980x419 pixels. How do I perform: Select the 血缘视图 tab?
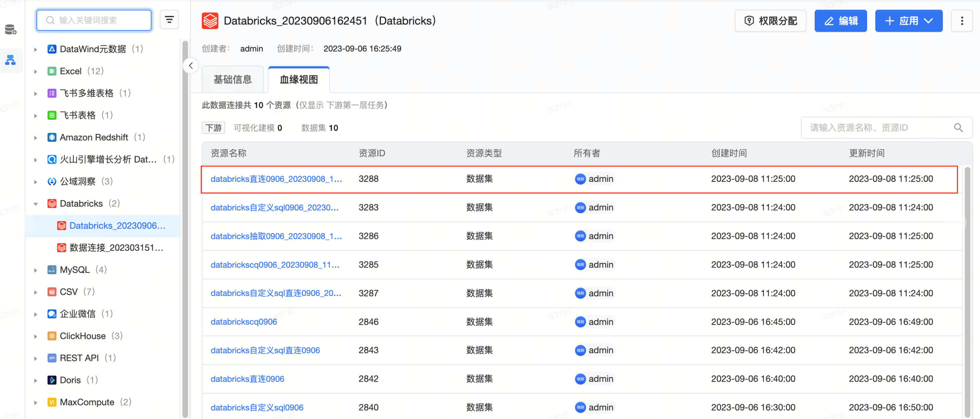[299, 79]
